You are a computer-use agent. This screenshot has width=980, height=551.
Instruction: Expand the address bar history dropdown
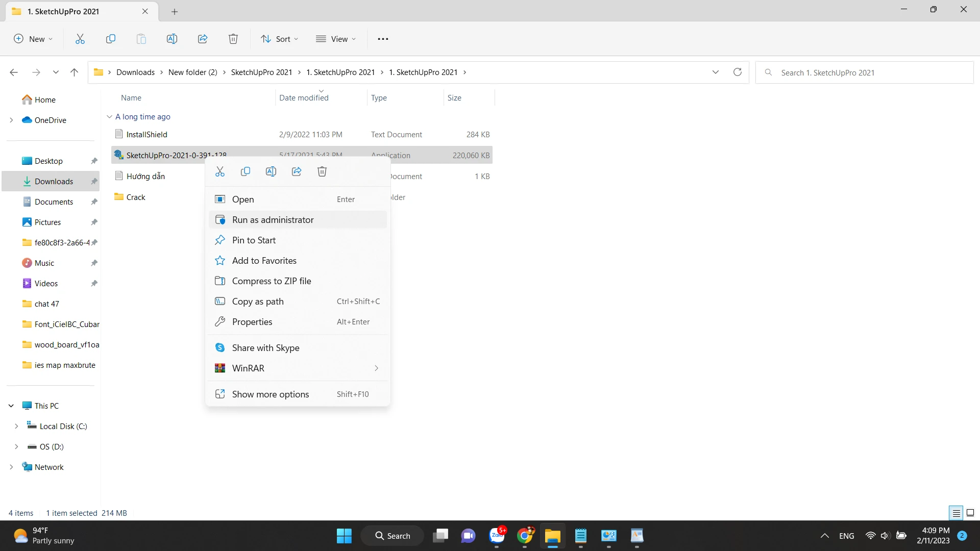(716, 72)
